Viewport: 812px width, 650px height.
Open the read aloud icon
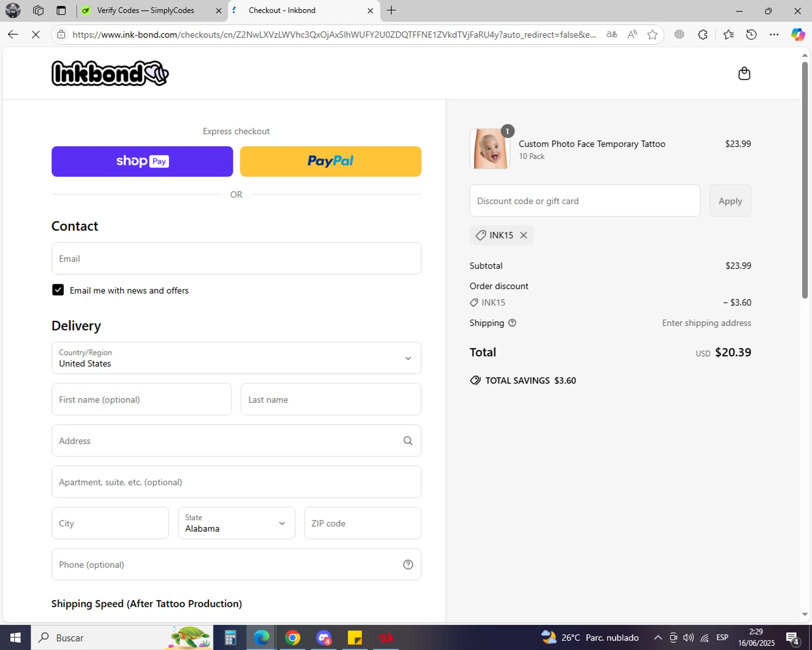pos(632,34)
